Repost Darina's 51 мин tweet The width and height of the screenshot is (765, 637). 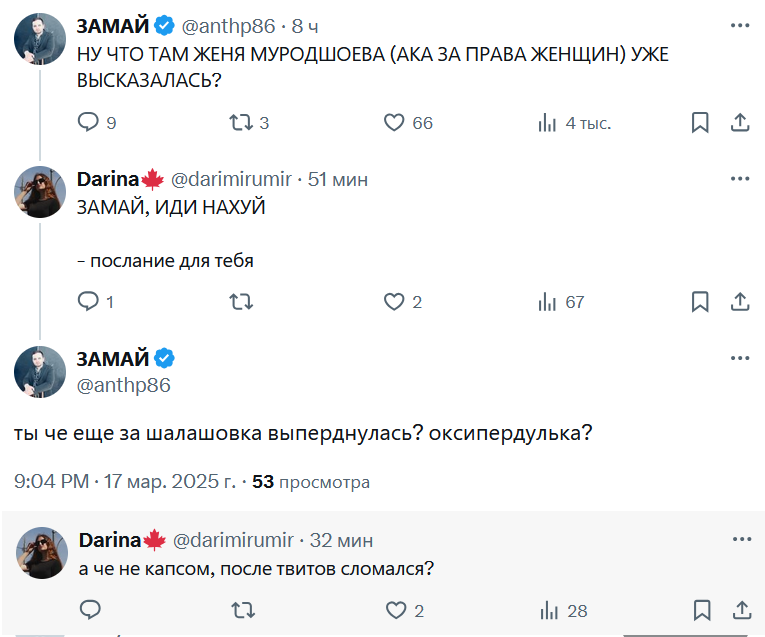click(x=241, y=301)
